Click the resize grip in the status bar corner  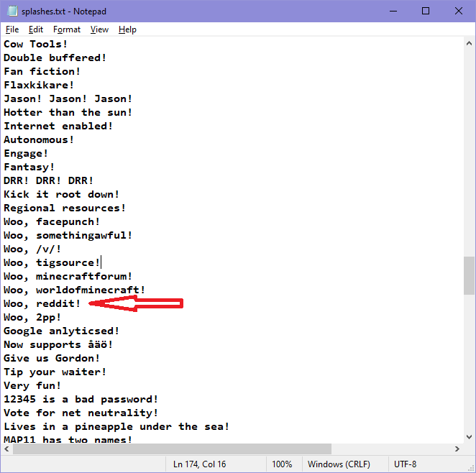470,467
